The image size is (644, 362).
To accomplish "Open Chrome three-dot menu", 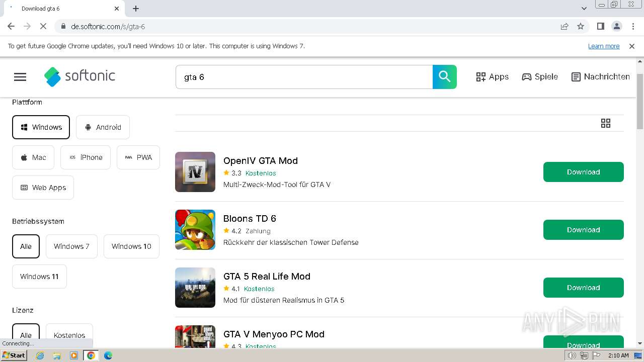I will pyautogui.click(x=632, y=26).
